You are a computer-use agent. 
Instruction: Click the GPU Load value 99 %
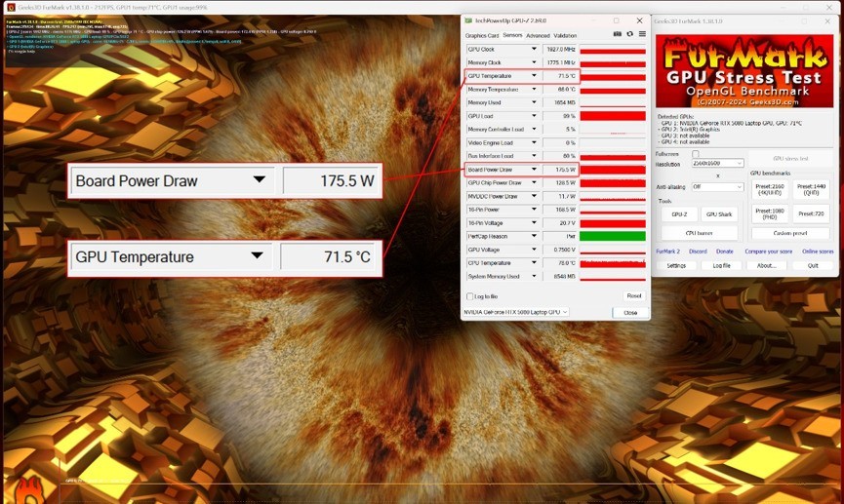click(x=559, y=116)
